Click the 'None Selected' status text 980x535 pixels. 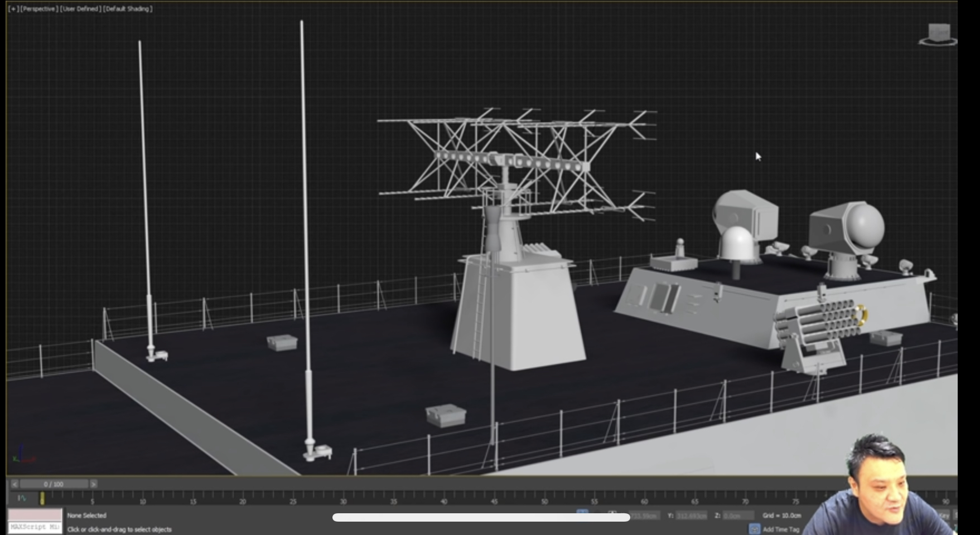pos(86,515)
